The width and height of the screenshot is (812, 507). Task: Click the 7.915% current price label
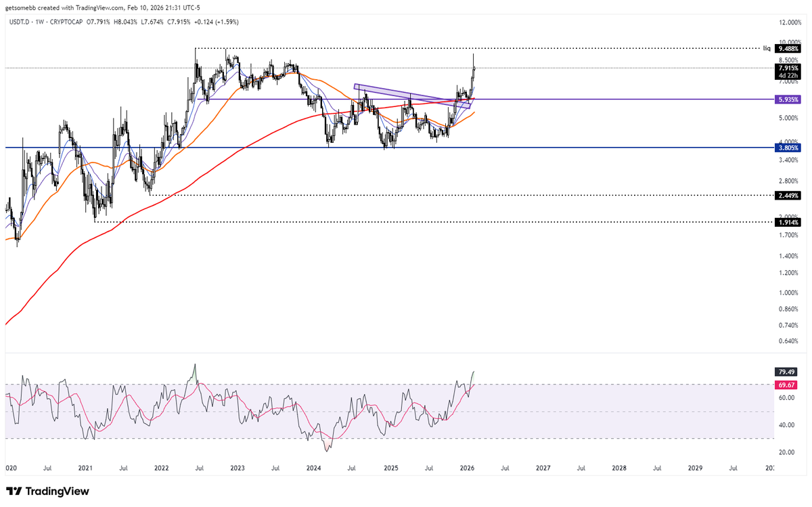(789, 68)
